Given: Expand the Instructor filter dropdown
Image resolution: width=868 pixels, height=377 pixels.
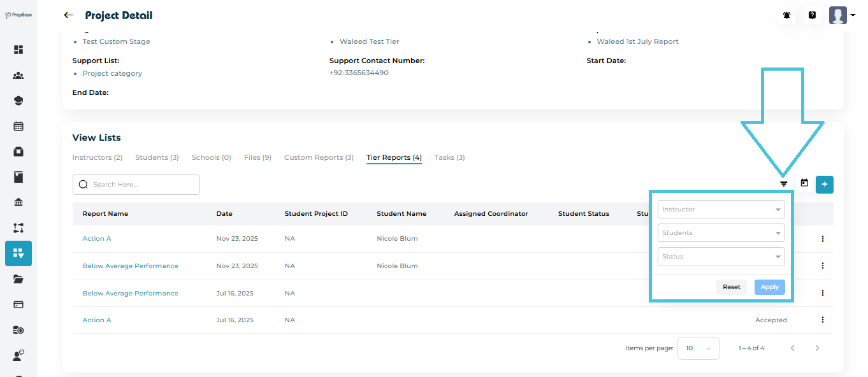Looking at the screenshot, I should pyautogui.click(x=721, y=210).
